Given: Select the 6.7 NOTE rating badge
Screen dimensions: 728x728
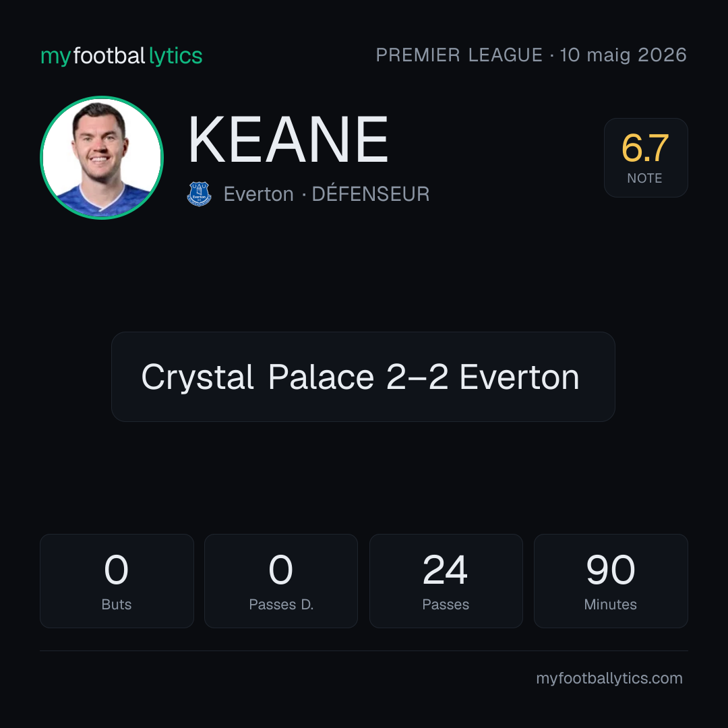Looking at the screenshot, I should pyautogui.click(x=646, y=157).
